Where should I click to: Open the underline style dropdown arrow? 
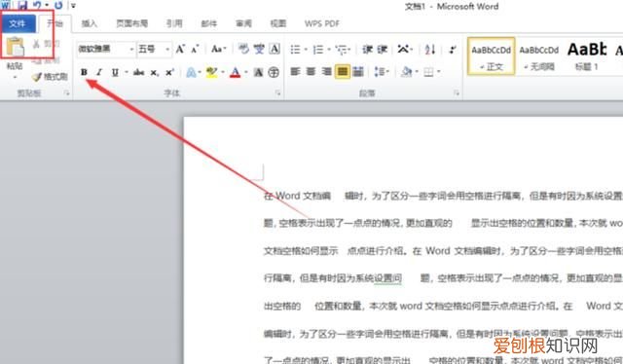tap(127, 72)
